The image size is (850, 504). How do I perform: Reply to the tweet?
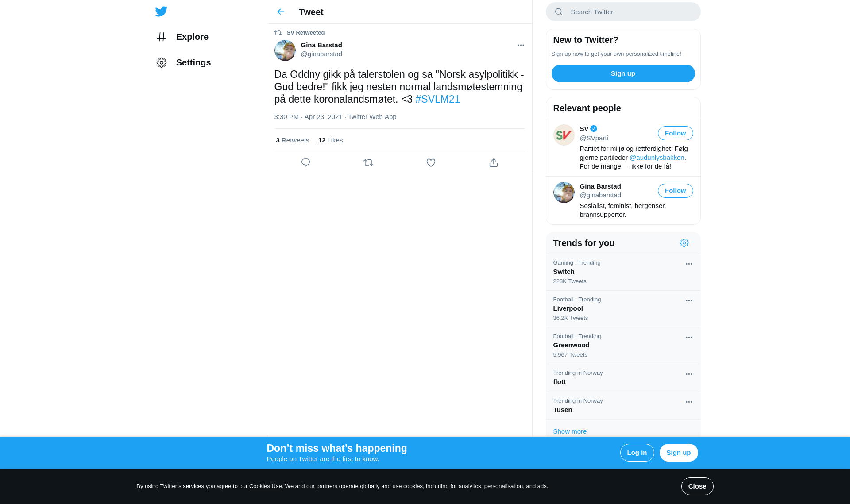pyautogui.click(x=305, y=163)
